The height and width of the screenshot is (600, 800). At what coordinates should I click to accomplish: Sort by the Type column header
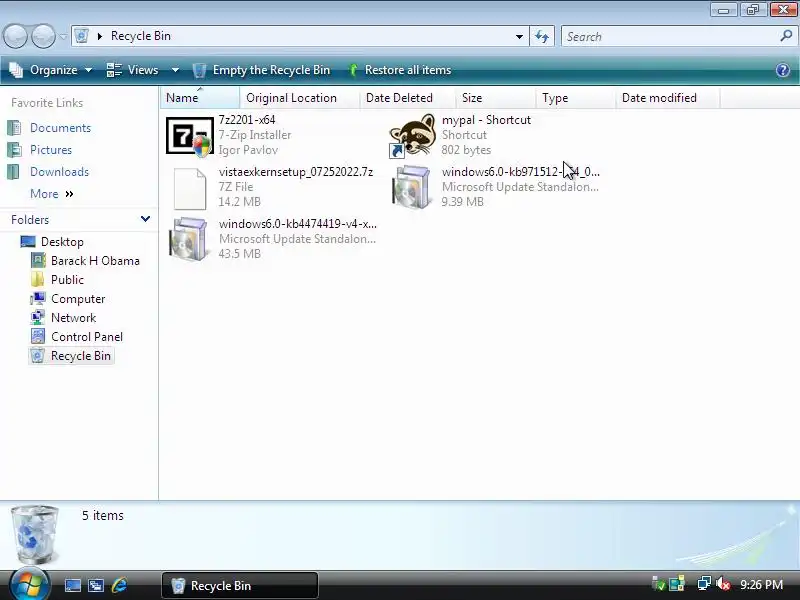click(576, 98)
